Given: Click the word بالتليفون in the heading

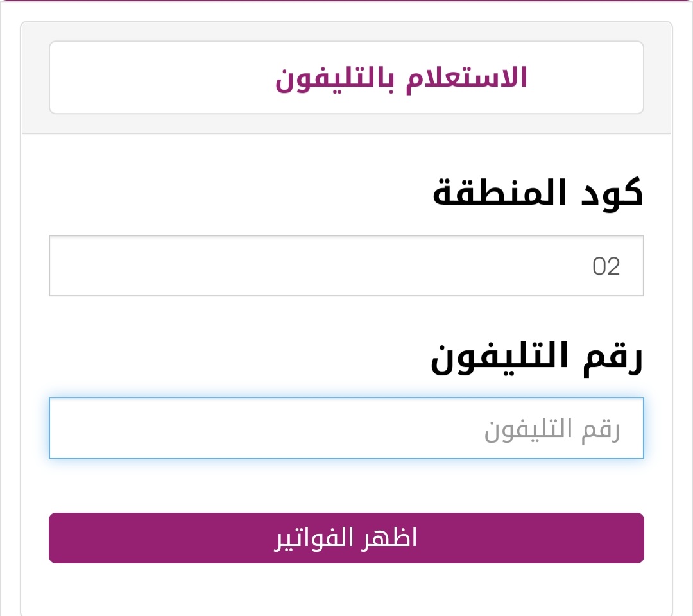Looking at the screenshot, I should pos(334,79).
